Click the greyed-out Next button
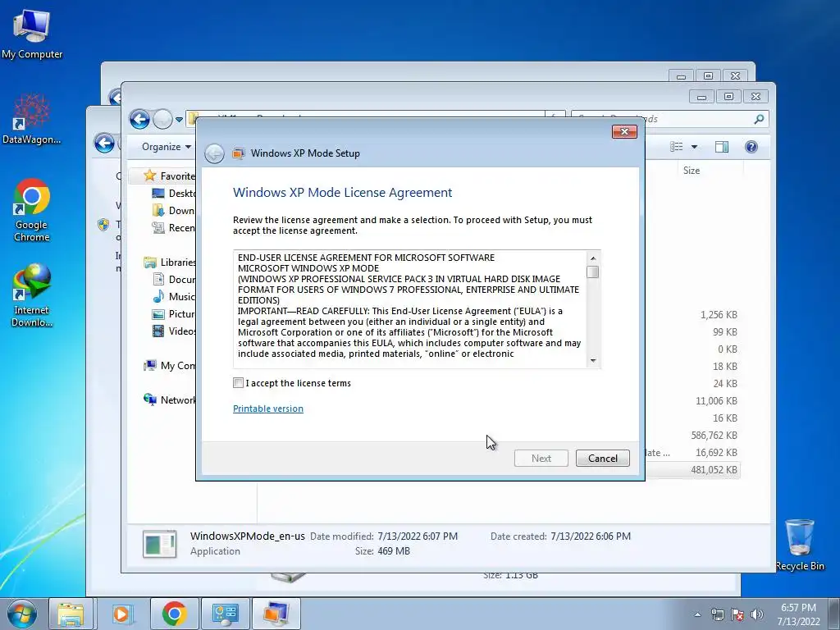Viewport: 840px width, 630px height. (x=541, y=458)
